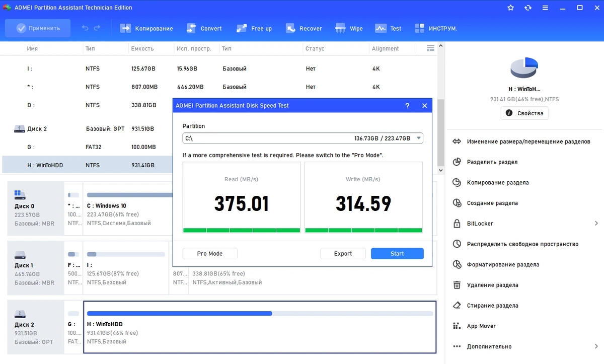
Task: Close the Disk Speed Test dialog
Action: (424, 106)
